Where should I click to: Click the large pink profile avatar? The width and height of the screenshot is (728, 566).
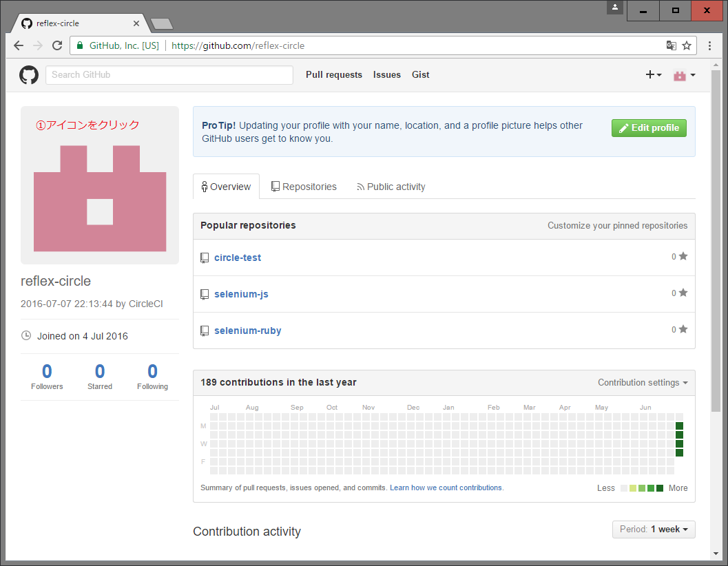pos(100,185)
